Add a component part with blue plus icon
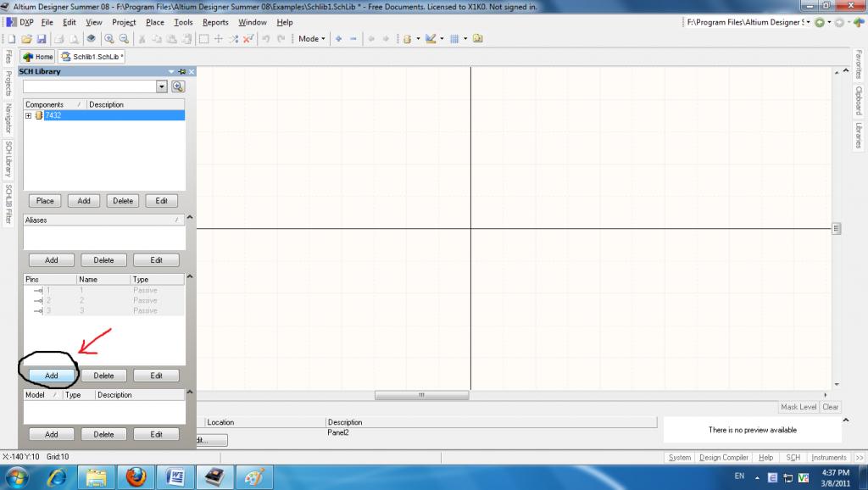 [338, 39]
